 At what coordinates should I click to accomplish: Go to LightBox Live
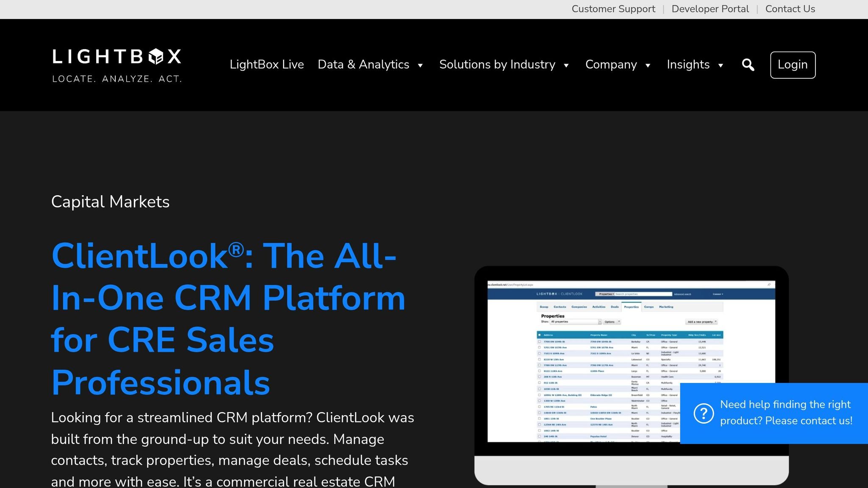click(267, 64)
